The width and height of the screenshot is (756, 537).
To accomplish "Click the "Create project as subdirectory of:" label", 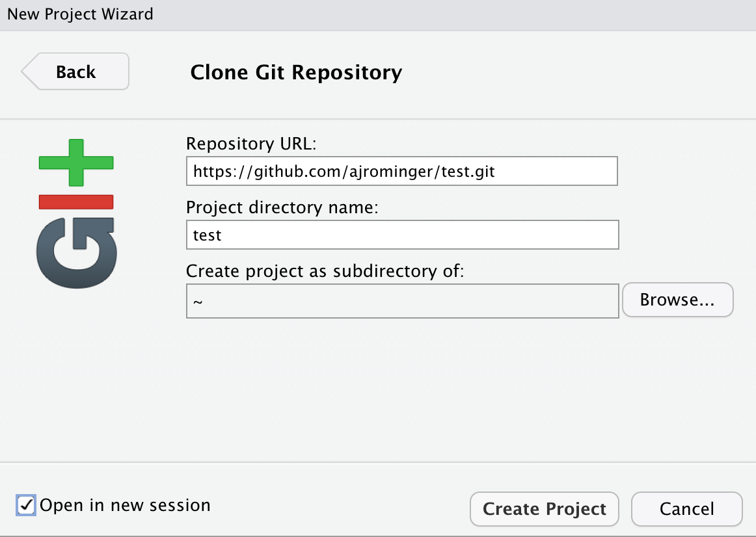I will (325, 270).
